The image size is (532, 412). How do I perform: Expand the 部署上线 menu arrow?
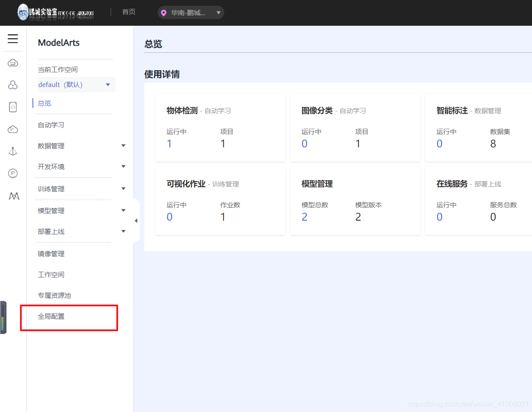coord(123,232)
